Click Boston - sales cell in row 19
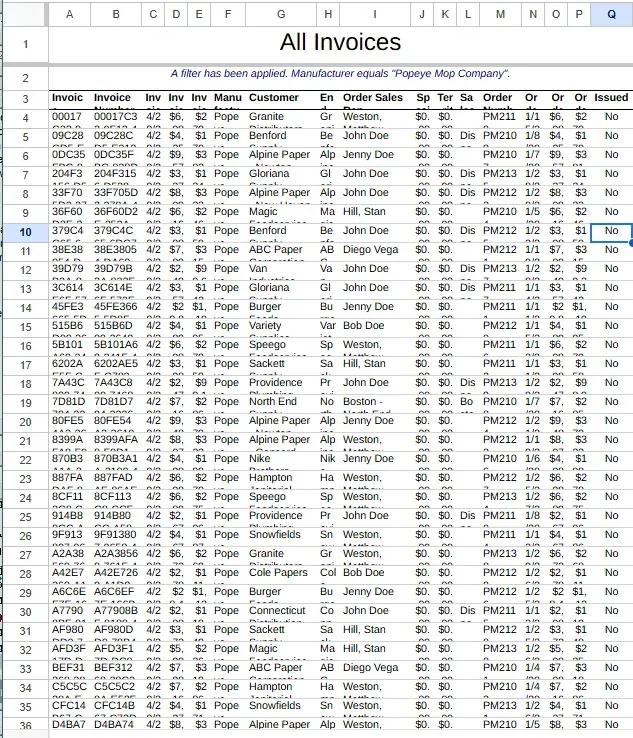The width and height of the screenshot is (633, 738). coord(375,403)
